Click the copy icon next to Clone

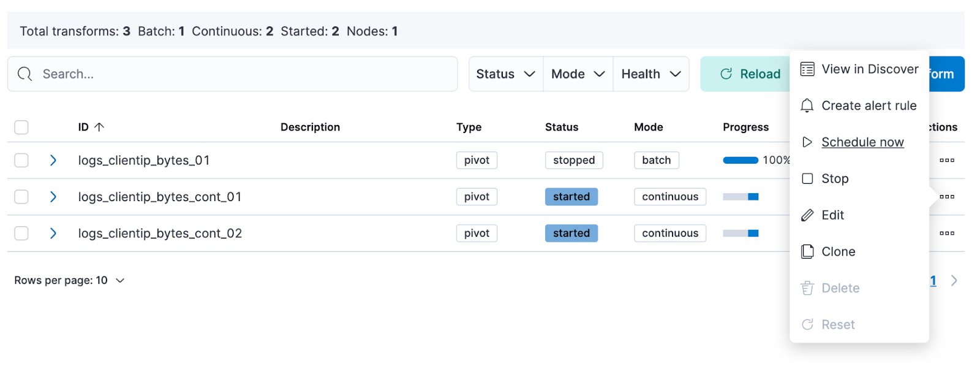(807, 251)
